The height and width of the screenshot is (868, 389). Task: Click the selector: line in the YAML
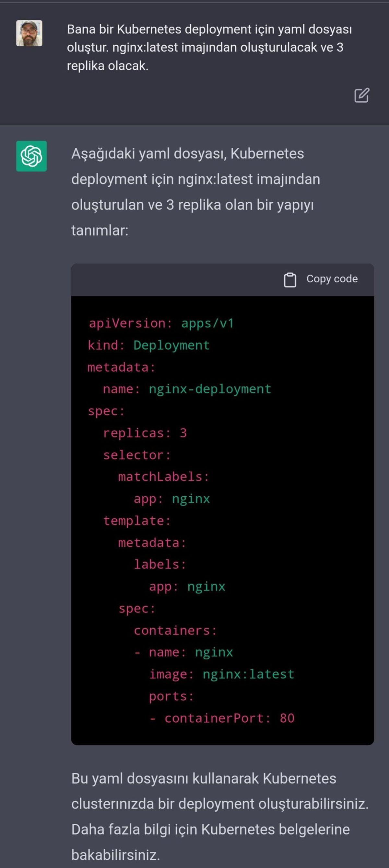pyautogui.click(x=137, y=455)
